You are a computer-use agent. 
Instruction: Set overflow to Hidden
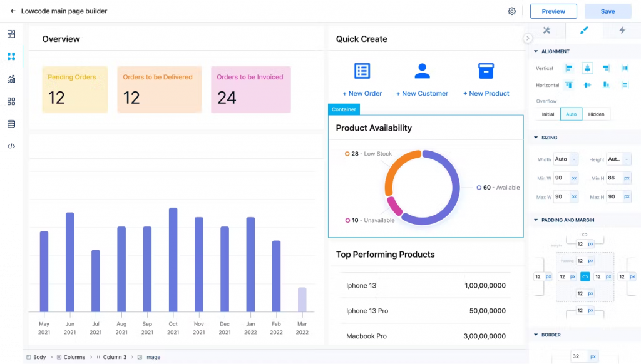click(x=596, y=114)
